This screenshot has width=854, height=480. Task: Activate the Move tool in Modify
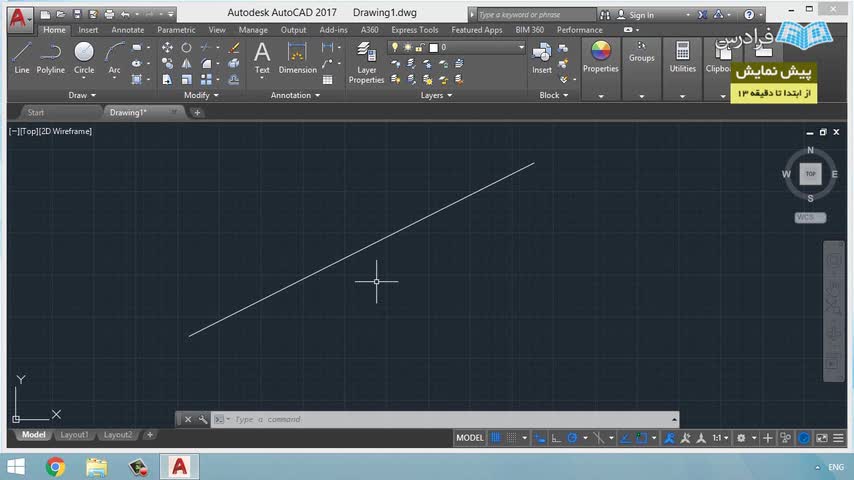pyautogui.click(x=167, y=47)
